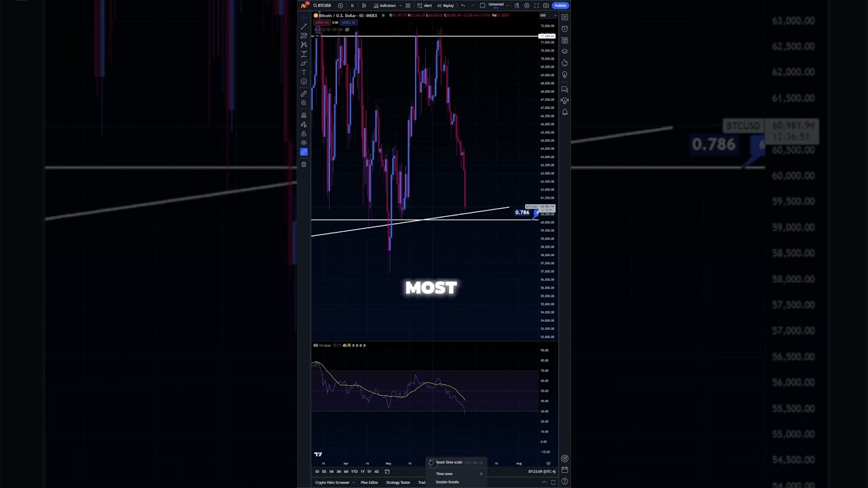Toggle magnet mode in left toolbar
Screen dimensions: 868x488
[x=304, y=115]
